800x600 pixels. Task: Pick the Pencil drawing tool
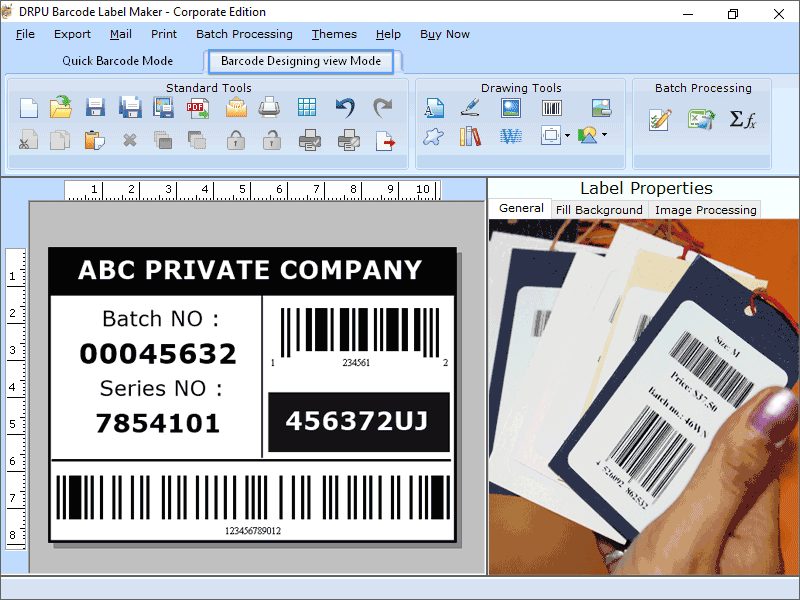[471, 109]
